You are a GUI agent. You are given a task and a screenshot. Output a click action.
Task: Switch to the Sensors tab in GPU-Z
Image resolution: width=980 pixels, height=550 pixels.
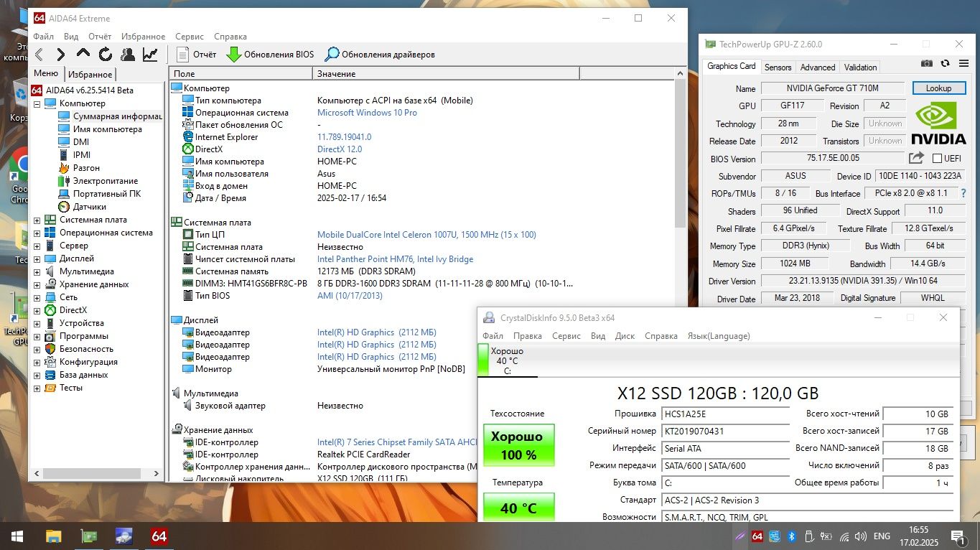coord(778,67)
